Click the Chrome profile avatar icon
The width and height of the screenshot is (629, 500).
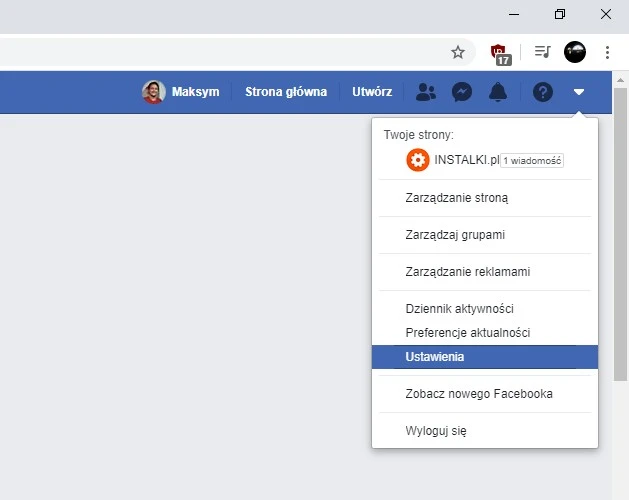(x=575, y=52)
